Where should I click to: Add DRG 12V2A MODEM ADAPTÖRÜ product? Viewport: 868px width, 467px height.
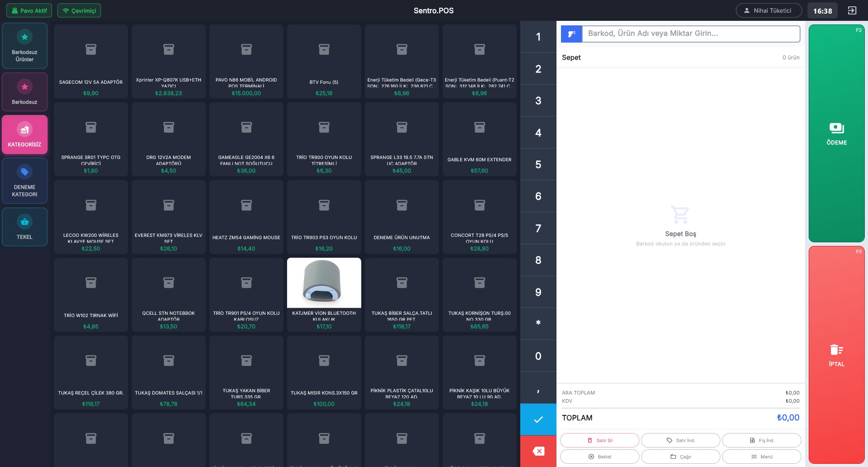tap(168, 140)
